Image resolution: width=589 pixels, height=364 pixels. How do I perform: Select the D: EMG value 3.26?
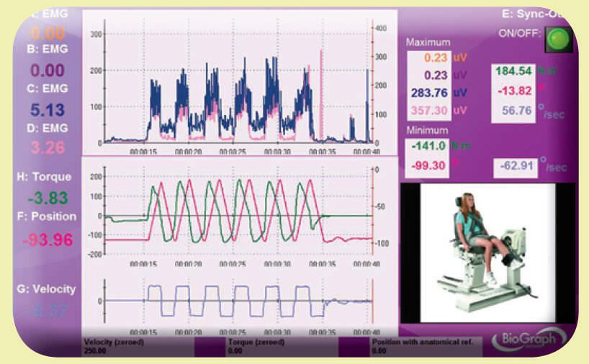pos(47,148)
